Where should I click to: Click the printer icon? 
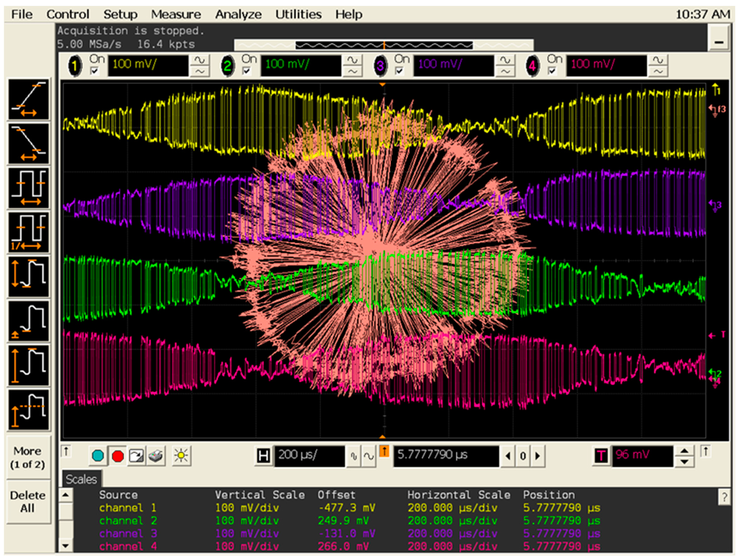[155, 456]
